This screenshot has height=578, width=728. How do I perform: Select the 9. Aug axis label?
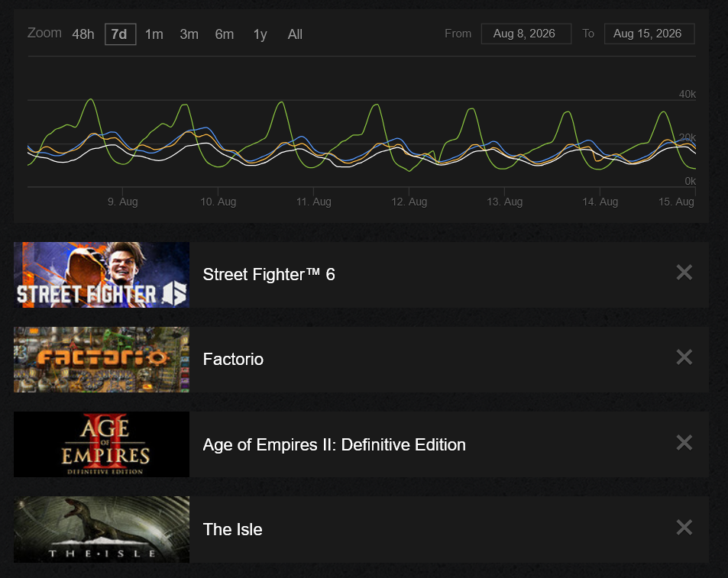[x=122, y=202]
